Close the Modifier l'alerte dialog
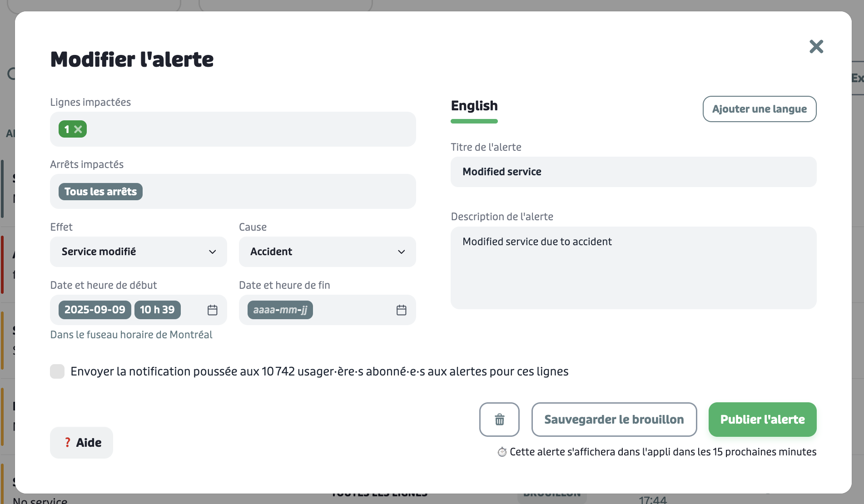 point(816,46)
